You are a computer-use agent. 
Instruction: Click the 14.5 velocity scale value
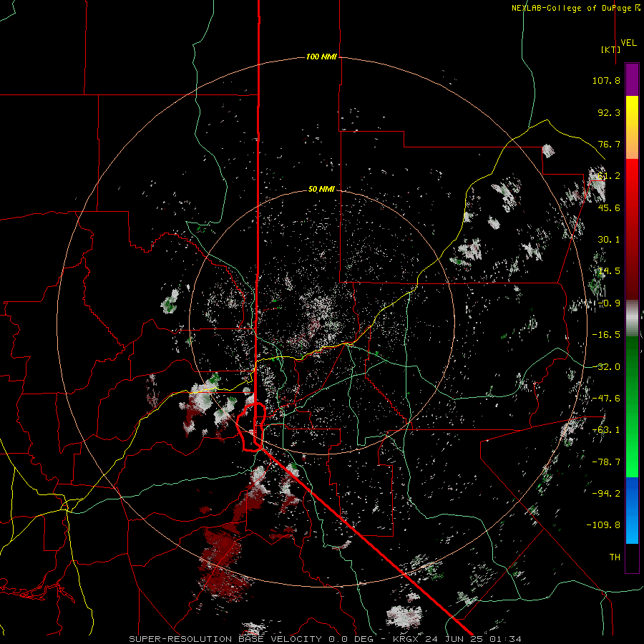[x=609, y=271]
